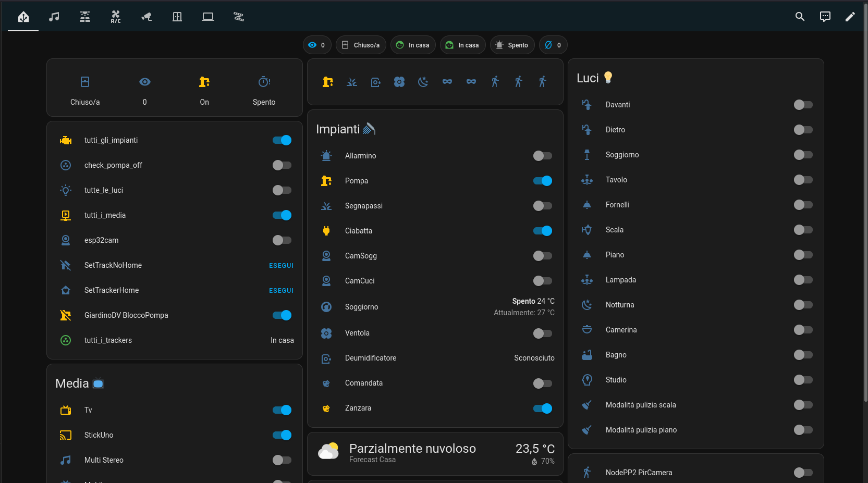This screenshot has width=868, height=483.
Task: Click the door Chiuso/a glance icon
Action: click(x=85, y=82)
